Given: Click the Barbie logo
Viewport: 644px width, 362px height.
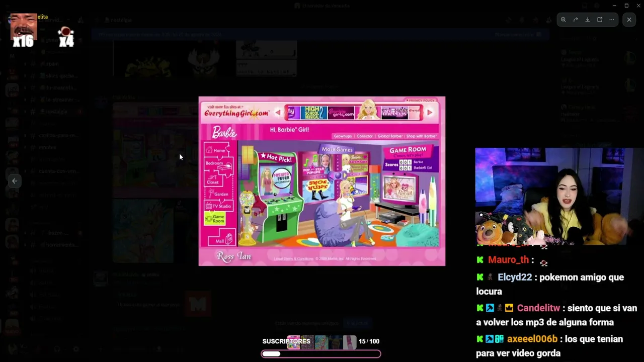Looking at the screenshot, I should tap(224, 132).
